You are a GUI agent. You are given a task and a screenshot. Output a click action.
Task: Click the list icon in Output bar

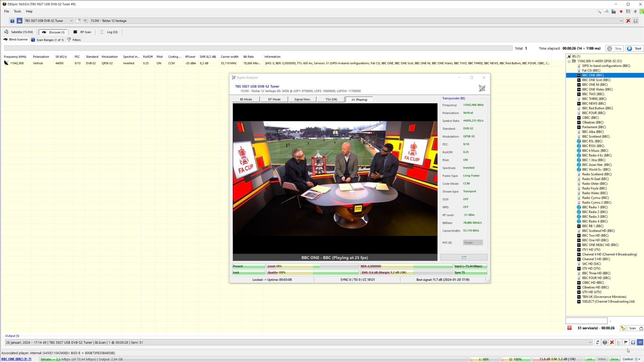point(619,343)
